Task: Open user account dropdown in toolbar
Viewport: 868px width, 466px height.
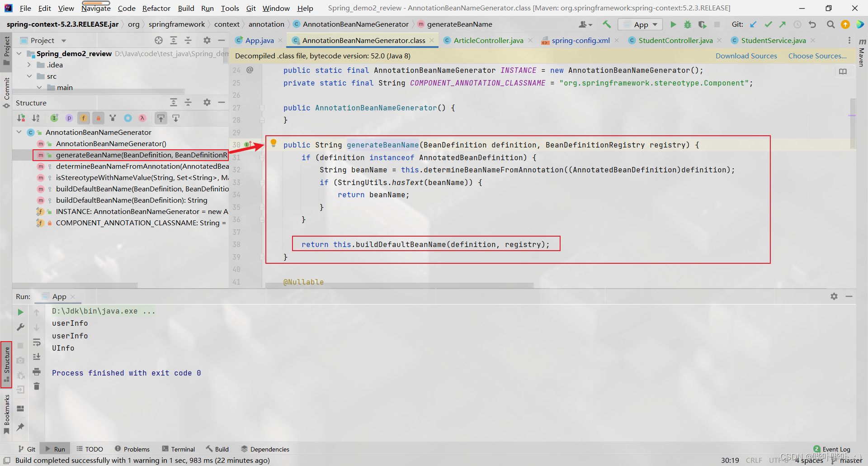Action: [x=585, y=24]
